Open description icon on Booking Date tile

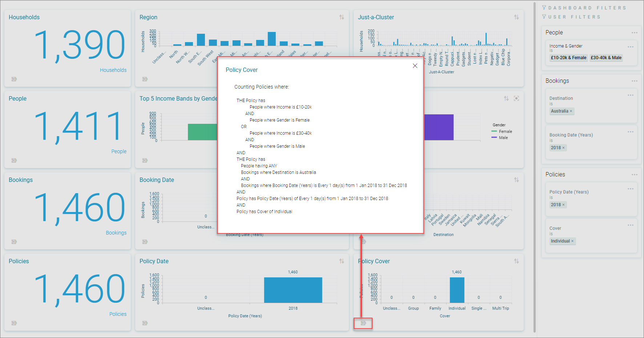point(145,241)
